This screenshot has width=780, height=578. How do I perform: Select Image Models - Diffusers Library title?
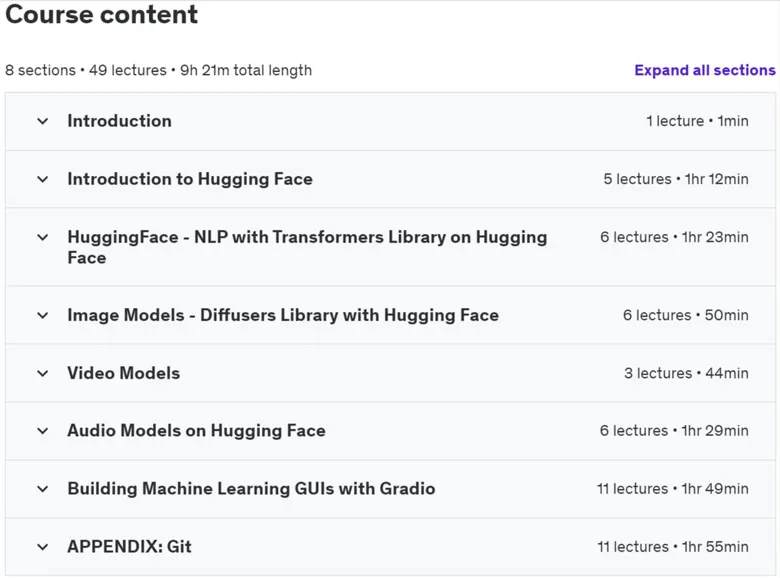coord(283,315)
